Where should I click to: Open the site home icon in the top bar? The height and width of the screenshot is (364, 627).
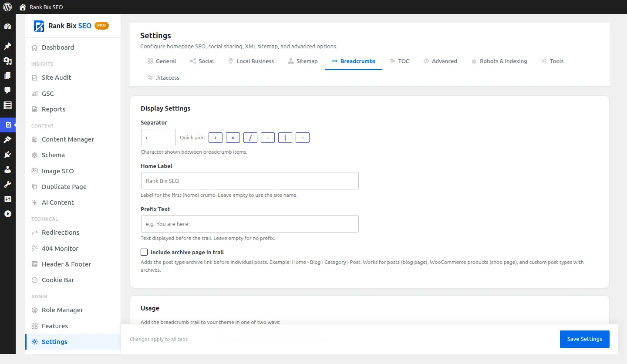click(23, 7)
